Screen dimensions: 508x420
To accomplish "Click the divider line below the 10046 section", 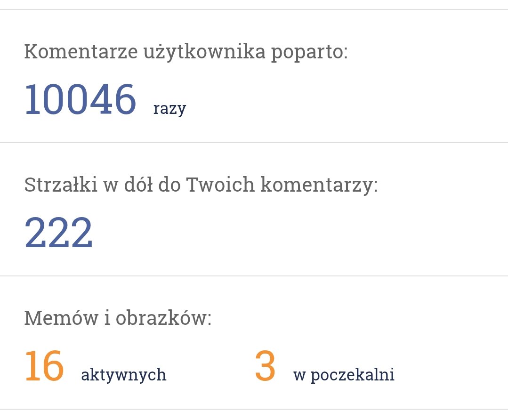I will click(254, 142).
